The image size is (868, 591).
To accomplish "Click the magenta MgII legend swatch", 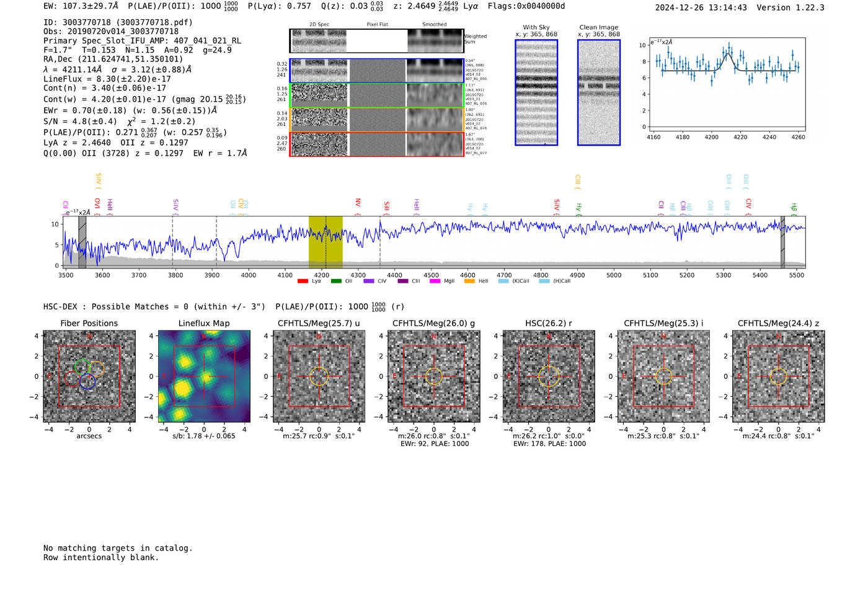I will pyautogui.click(x=435, y=281).
